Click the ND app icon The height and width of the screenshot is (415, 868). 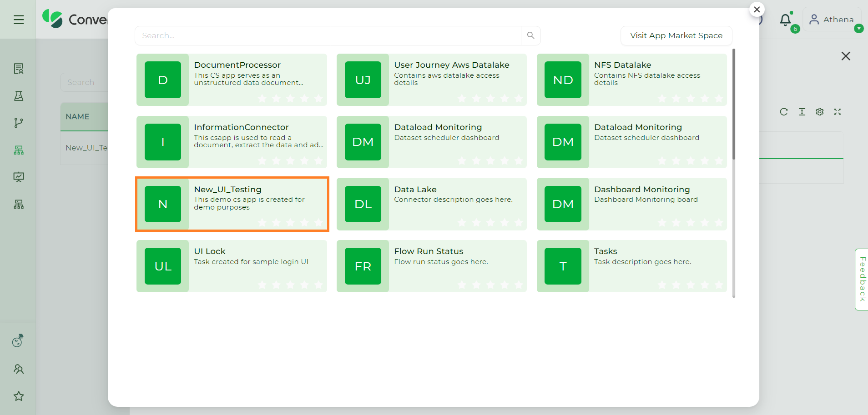point(563,80)
